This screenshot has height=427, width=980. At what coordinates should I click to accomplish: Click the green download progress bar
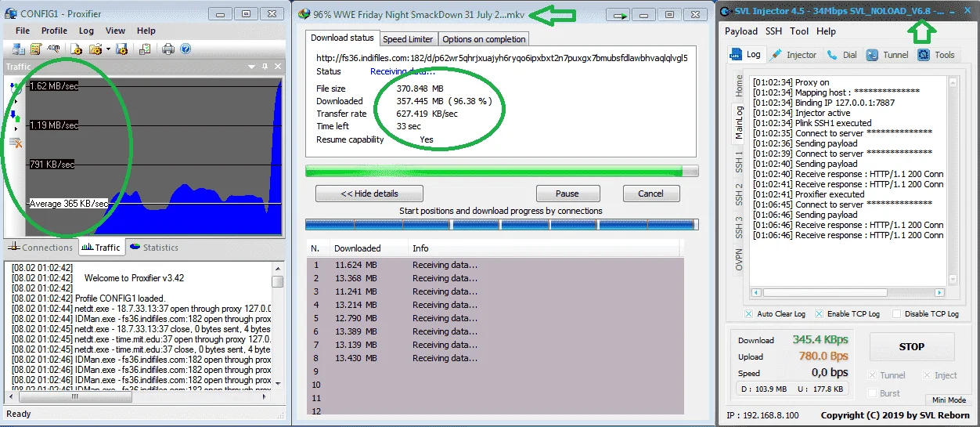click(502, 171)
